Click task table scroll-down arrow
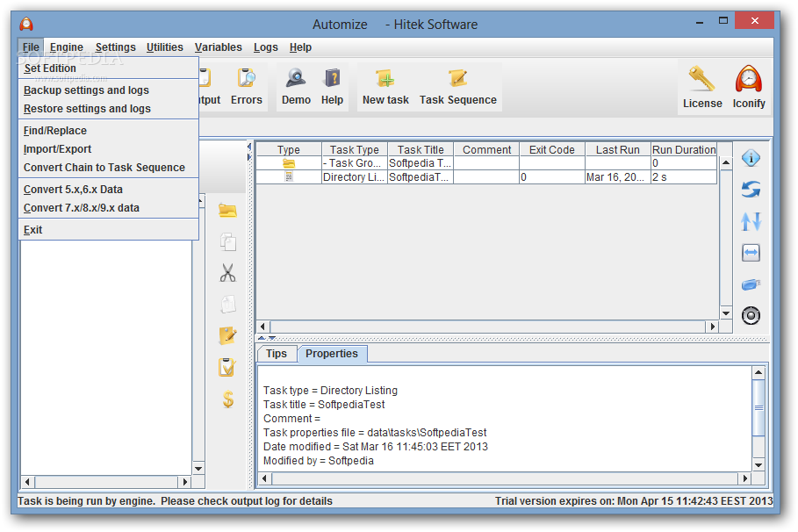Screen dimensions: 798x532 coord(726,313)
